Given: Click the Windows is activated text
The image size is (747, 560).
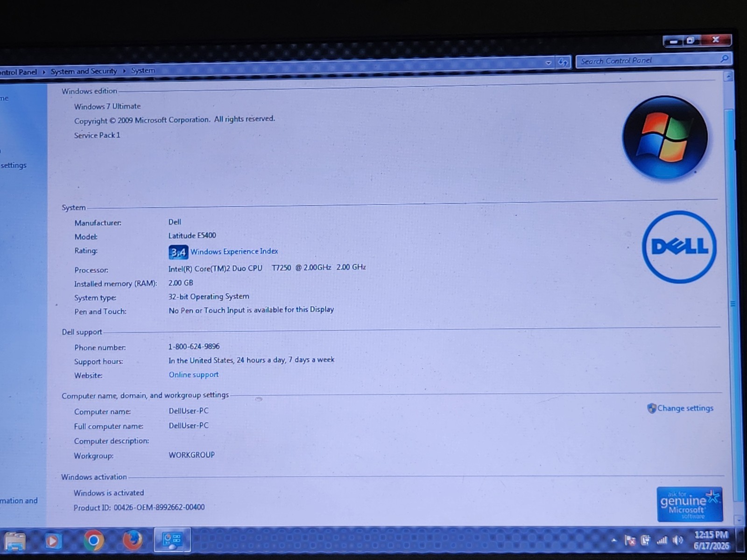Looking at the screenshot, I should pos(109,493).
